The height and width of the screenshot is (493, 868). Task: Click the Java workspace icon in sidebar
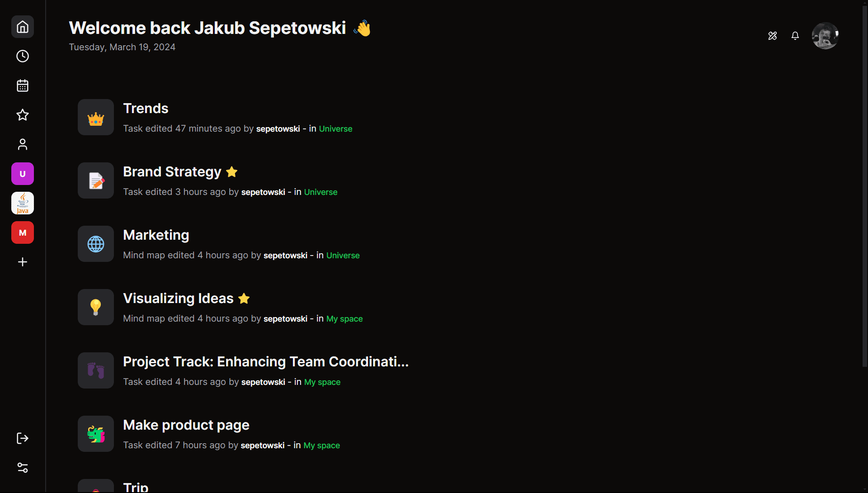(23, 203)
